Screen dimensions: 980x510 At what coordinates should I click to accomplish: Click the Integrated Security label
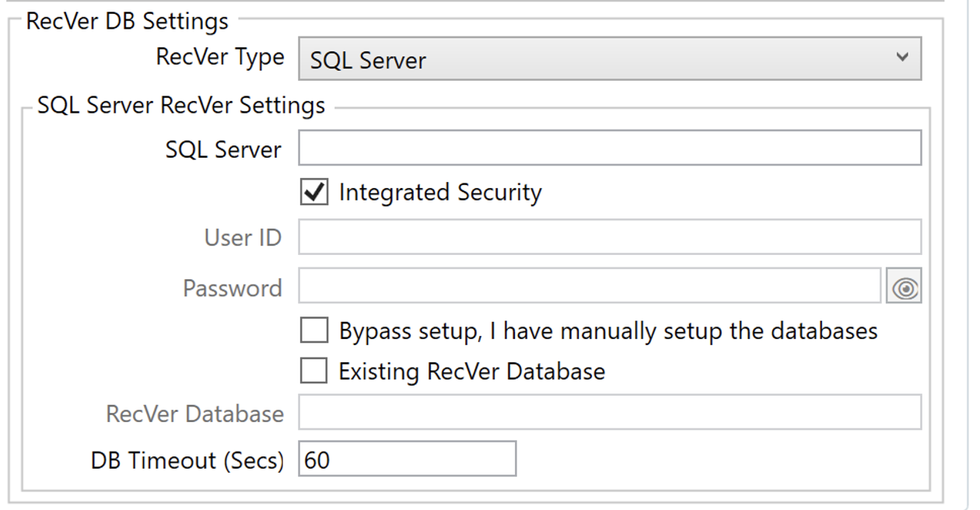(440, 192)
